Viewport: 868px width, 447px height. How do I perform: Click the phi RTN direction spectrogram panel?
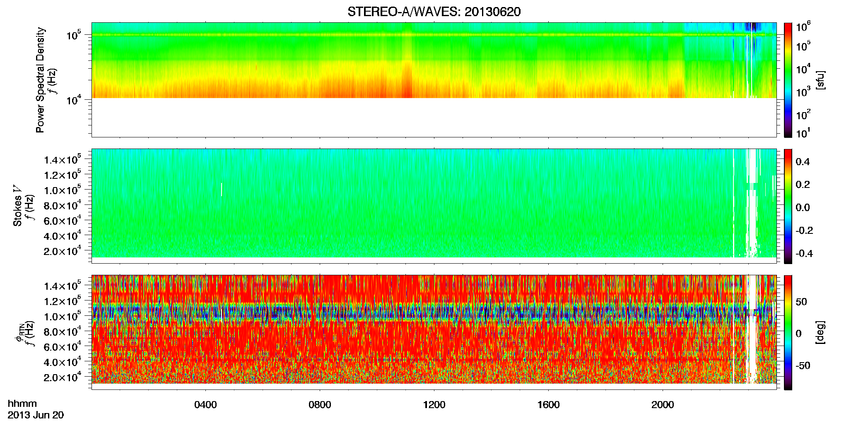434,332
